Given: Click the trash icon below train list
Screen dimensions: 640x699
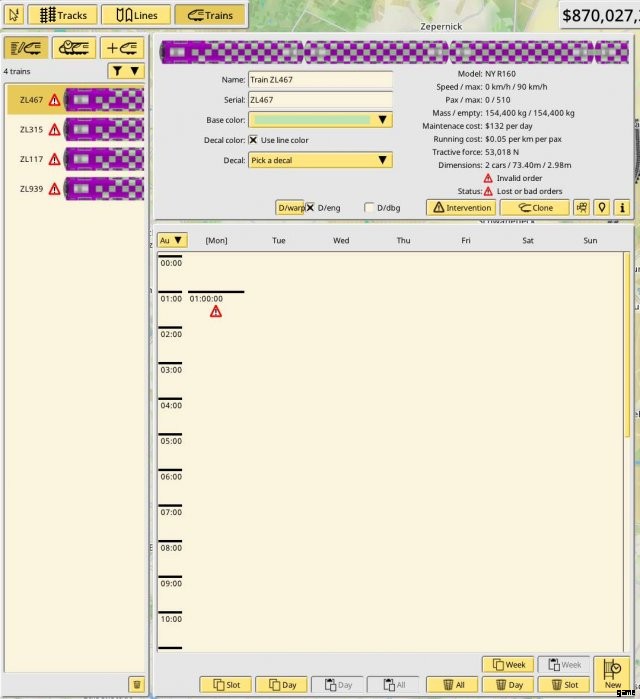Looking at the screenshot, I should [136, 684].
